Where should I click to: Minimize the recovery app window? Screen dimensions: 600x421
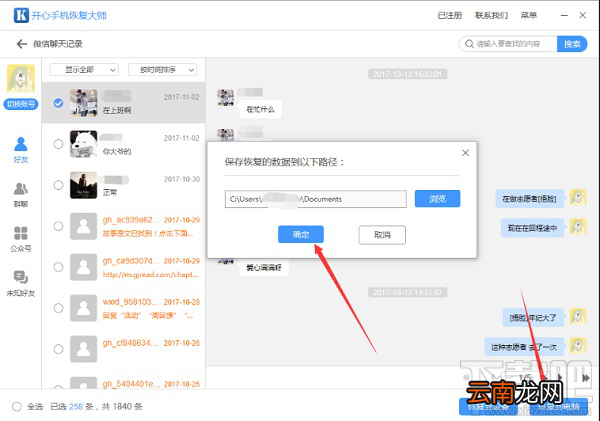click(564, 15)
